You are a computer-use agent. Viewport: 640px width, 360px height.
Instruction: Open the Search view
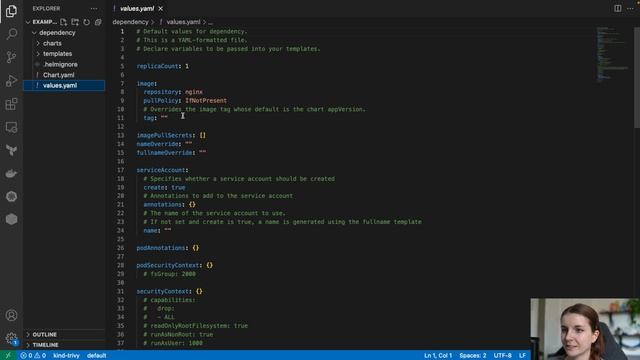[11, 33]
